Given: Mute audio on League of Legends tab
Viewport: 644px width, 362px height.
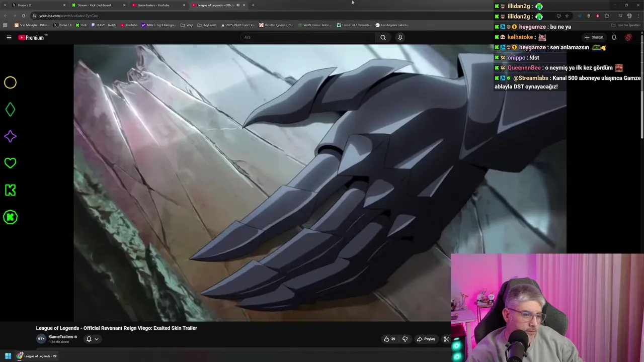Looking at the screenshot, I should tap(238, 5).
